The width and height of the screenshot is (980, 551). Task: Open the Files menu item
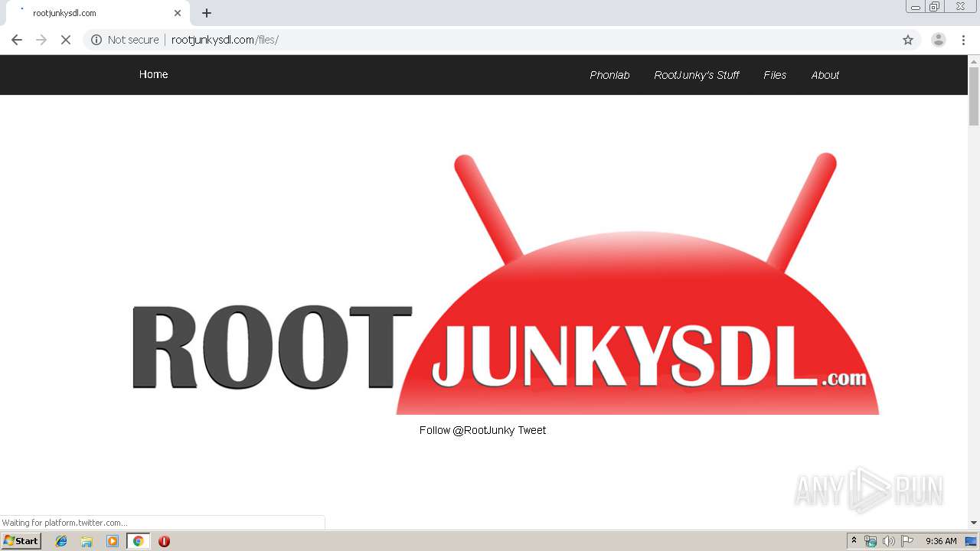pos(775,75)
